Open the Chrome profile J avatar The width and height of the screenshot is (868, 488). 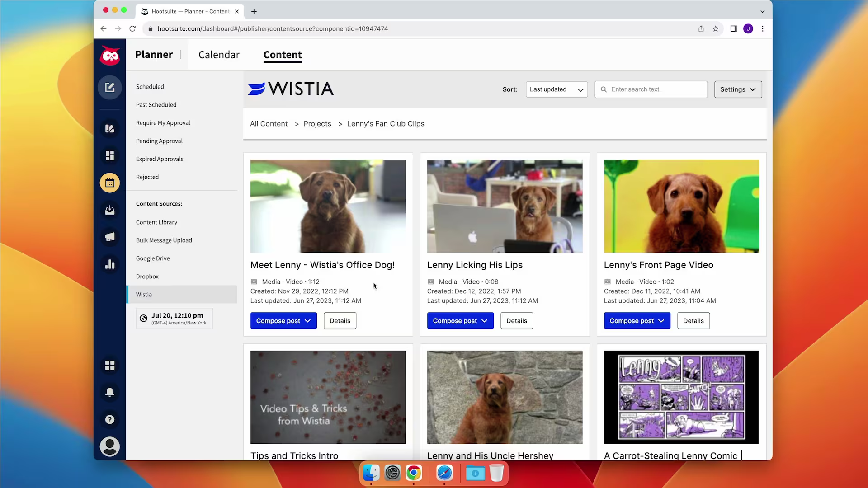(748, 28)
